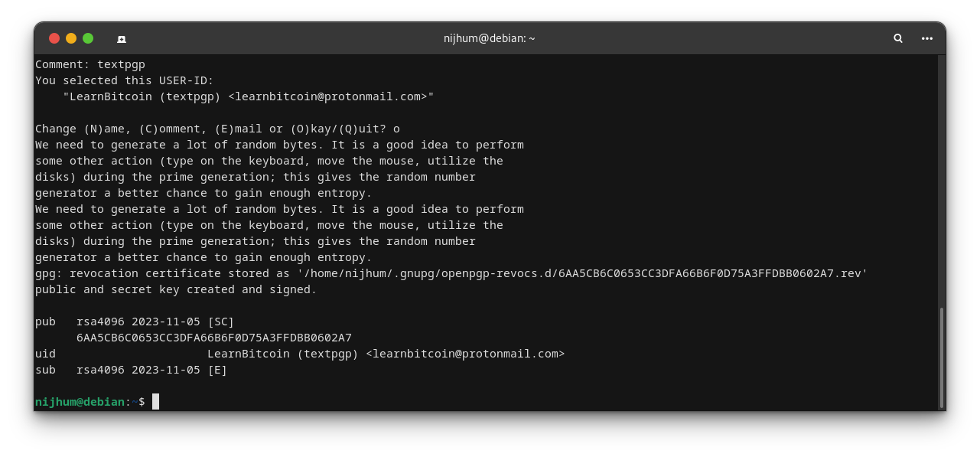Screen dimensions: 980x457
Task: Click 'public and secret key created' message
Action: (x=175, y=289)
